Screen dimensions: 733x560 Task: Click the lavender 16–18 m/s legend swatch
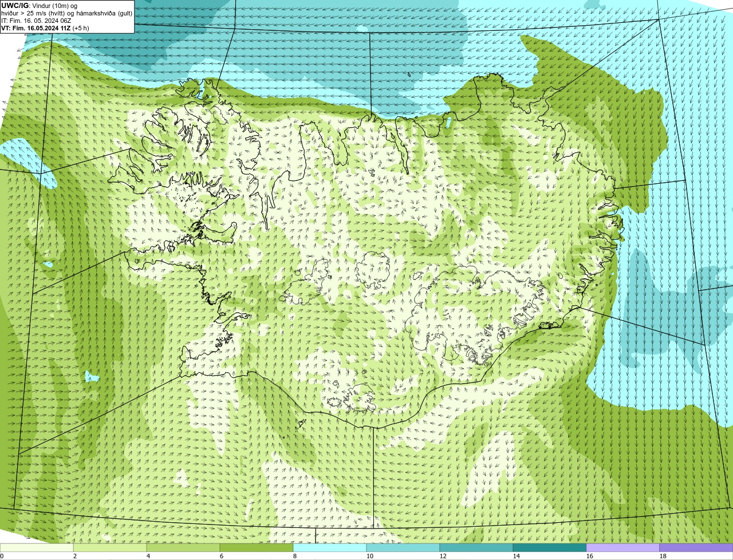click(x=623, y=548)
